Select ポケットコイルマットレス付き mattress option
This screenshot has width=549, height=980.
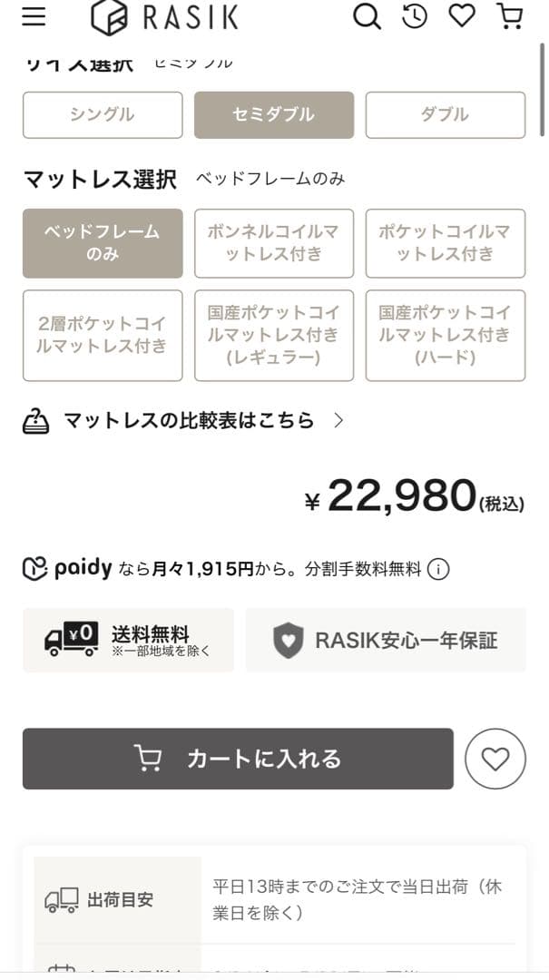[x=445, y=244]
